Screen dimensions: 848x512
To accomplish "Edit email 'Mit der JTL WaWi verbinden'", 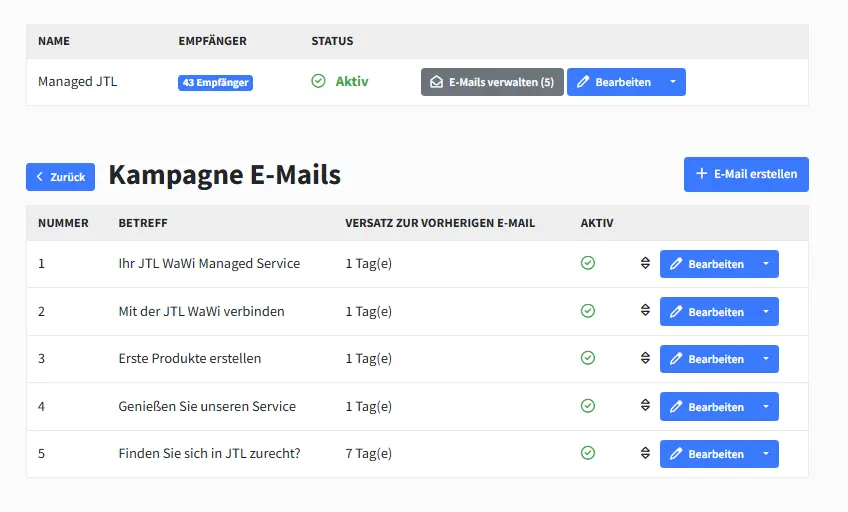I will pyautogui.click(x=707, y=311).
